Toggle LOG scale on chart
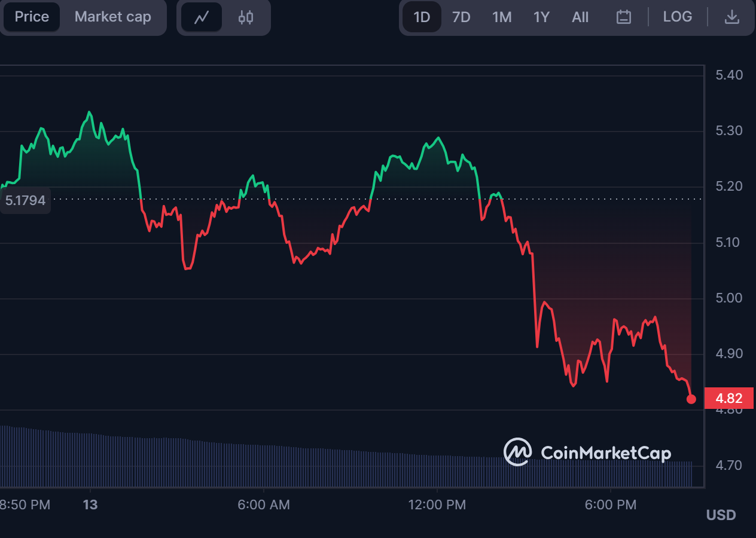 pyautogui.click(x=677, y=17)
